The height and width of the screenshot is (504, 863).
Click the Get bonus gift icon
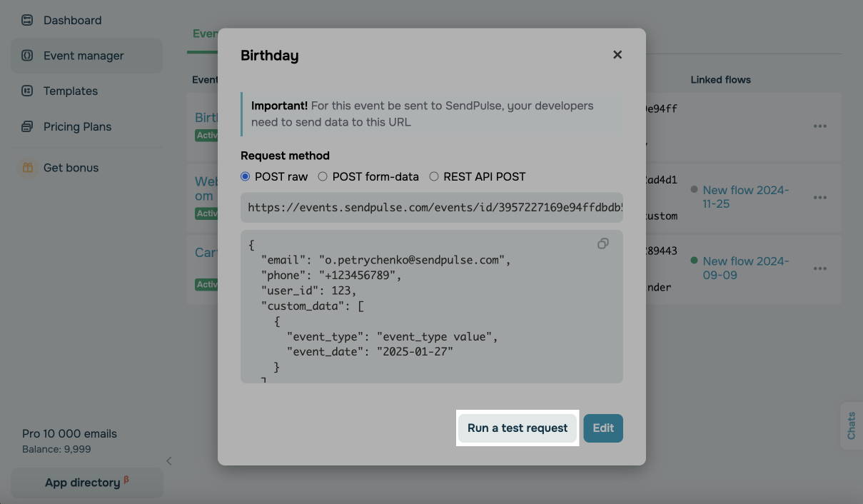27,168
